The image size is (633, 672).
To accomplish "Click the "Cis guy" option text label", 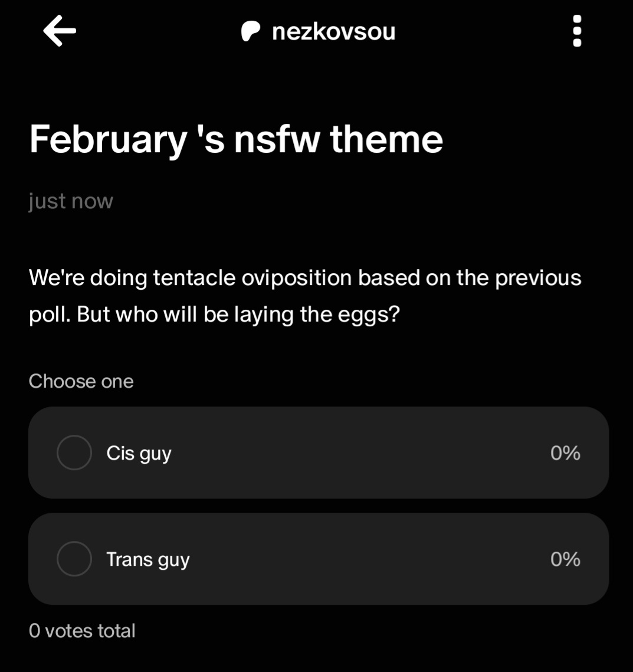I will coord(139,453).
